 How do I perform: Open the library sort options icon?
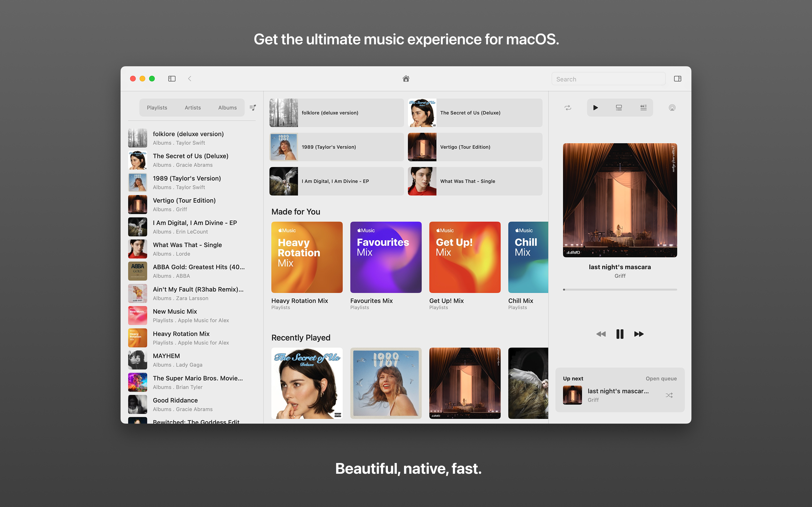click(x=253, y=108)
